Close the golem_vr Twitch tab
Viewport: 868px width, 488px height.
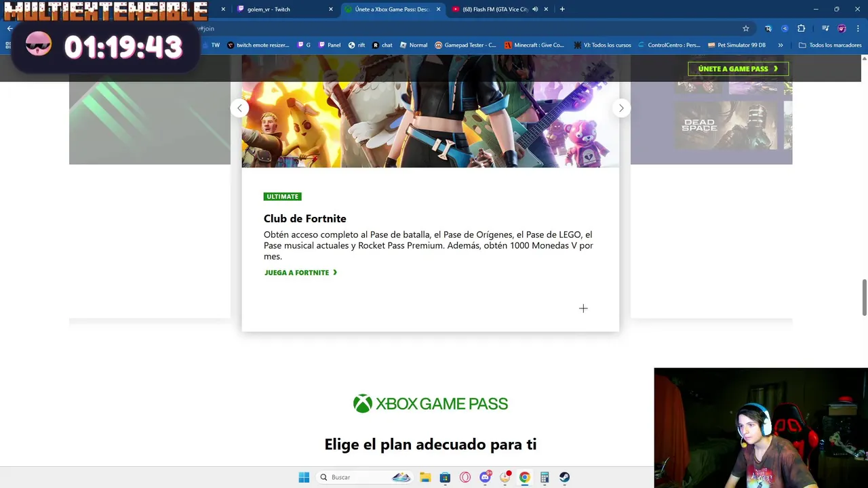coord(331,9)
